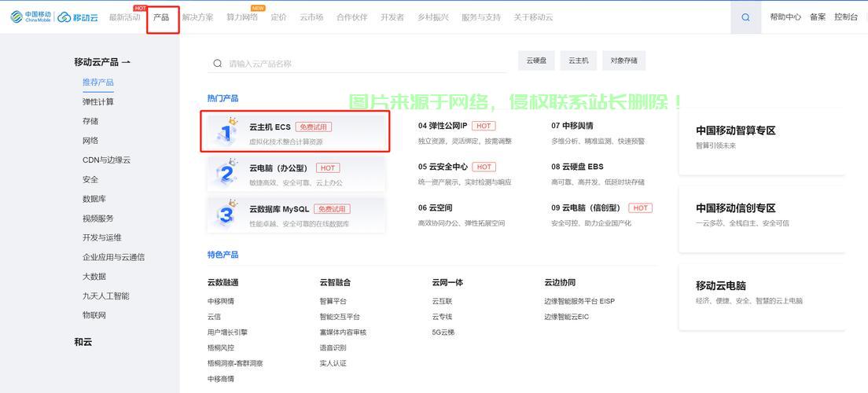Expand the 移动云产品 section arrow
Screen dimensions: 868x393
(126, 62)
